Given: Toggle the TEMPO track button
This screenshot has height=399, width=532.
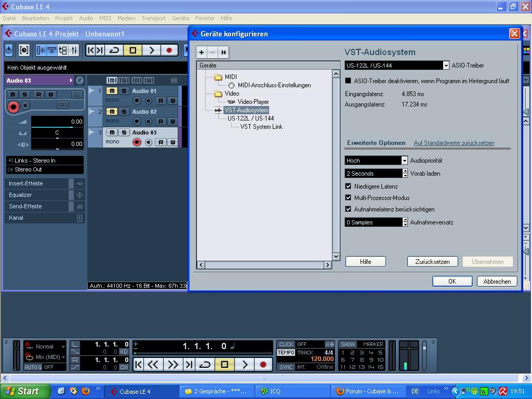Looking at the screenshot, I should pos(286,353).
